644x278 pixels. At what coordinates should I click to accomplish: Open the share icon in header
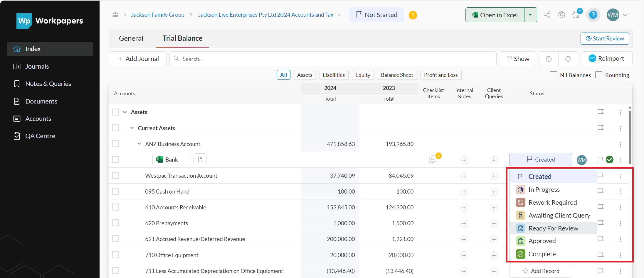click(x=547, y=15)
